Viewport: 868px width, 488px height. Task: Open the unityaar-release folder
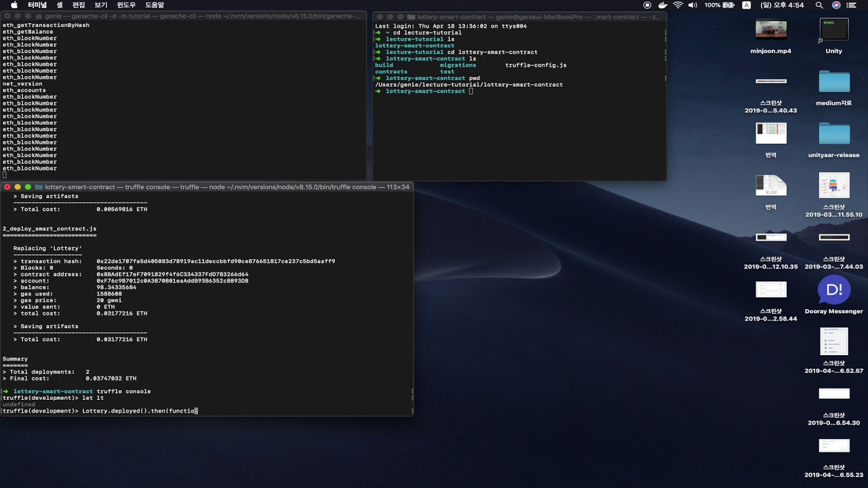[833, 134]
